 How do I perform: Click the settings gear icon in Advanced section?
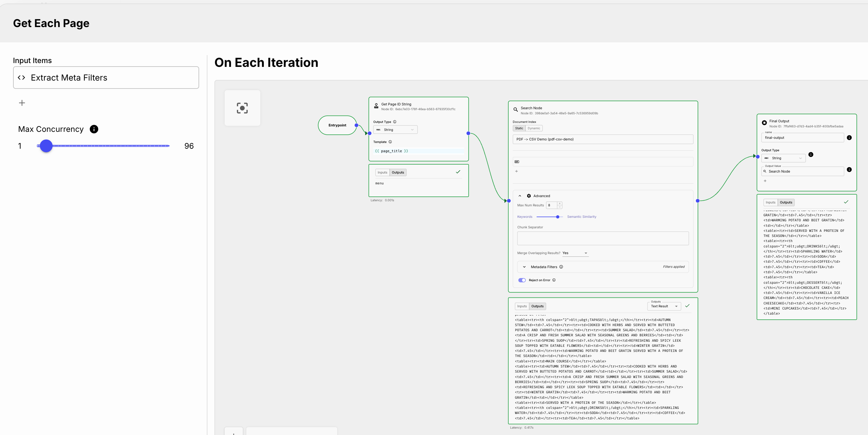529,195
